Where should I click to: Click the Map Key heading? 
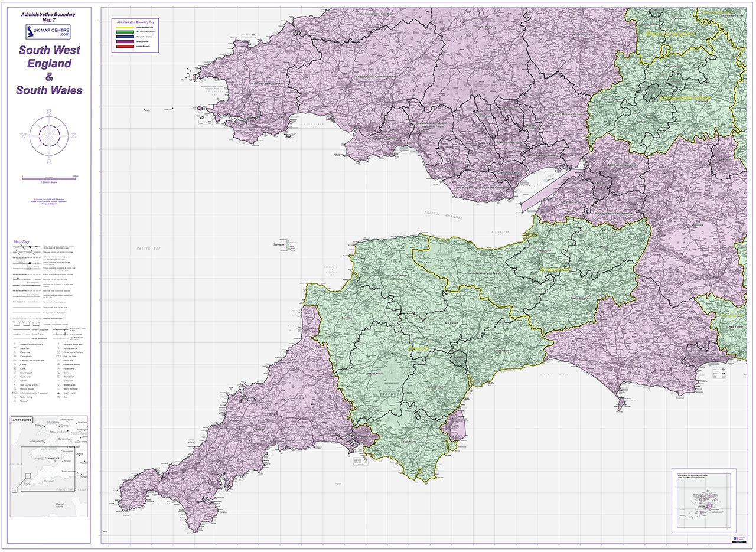point(22,241)
